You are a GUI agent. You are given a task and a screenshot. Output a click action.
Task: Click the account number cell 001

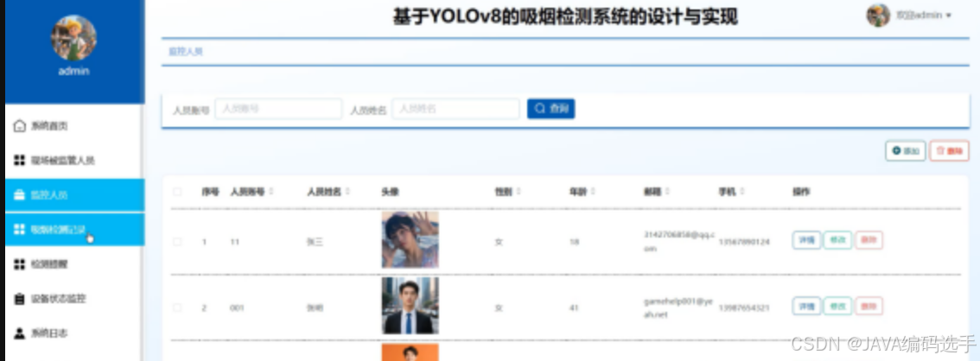pyautogui.click(x=237, y=308)
